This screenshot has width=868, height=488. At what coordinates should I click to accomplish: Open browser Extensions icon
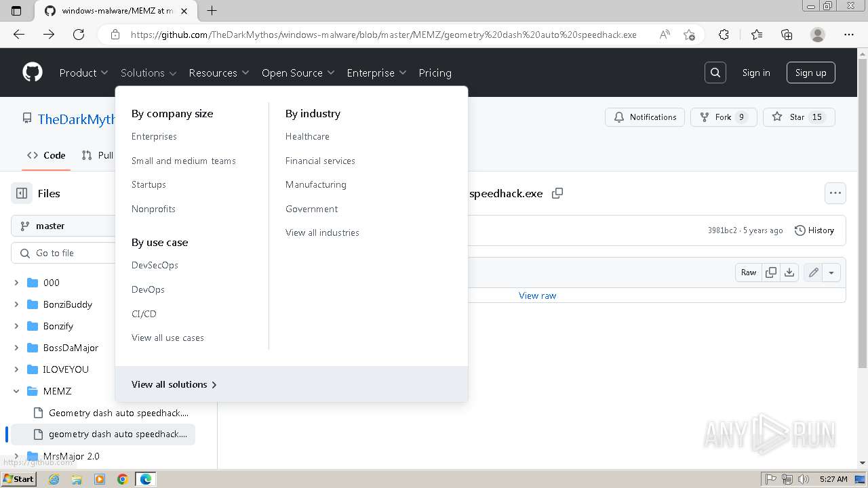pyautogui.click(x=724, y=35)
